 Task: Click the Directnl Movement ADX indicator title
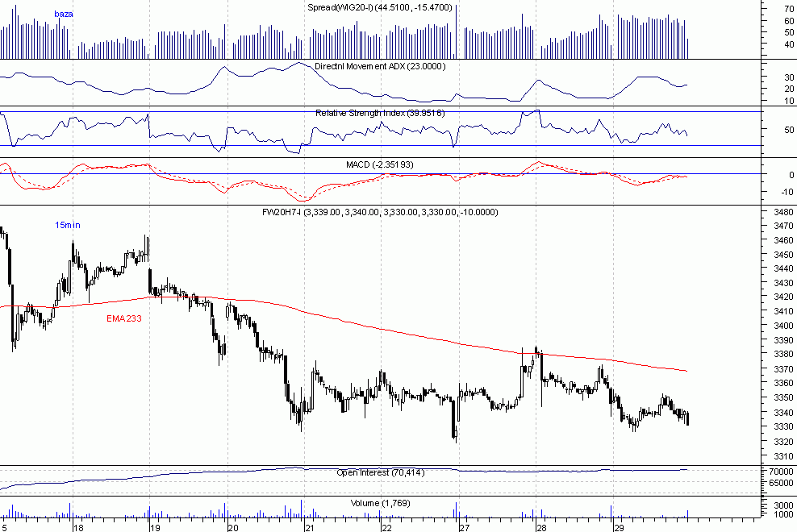click(x=380, y=66)
